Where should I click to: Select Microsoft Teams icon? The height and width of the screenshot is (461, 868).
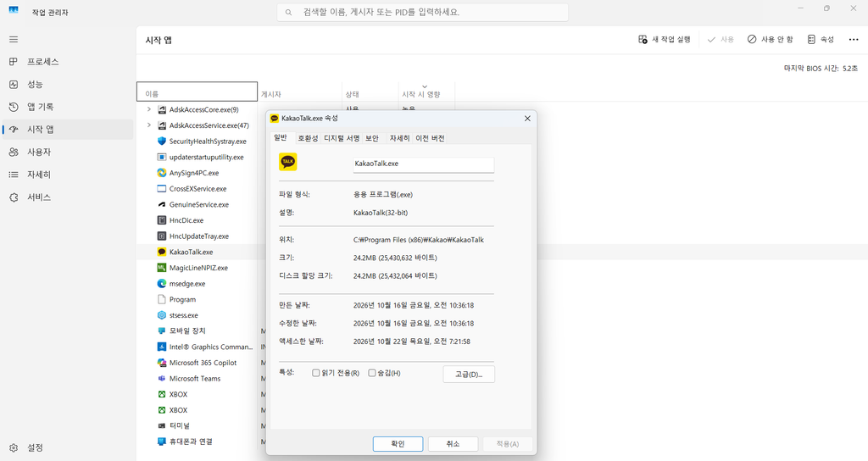(162, 379)
